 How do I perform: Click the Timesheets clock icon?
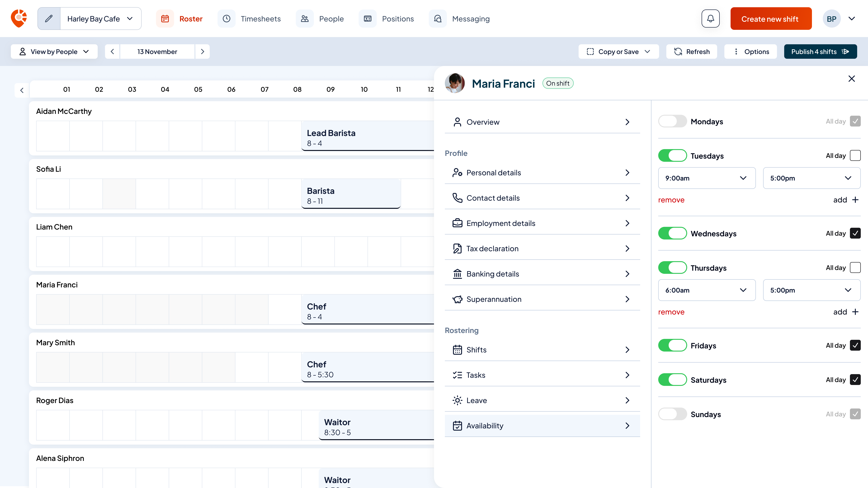coord(227,19)
